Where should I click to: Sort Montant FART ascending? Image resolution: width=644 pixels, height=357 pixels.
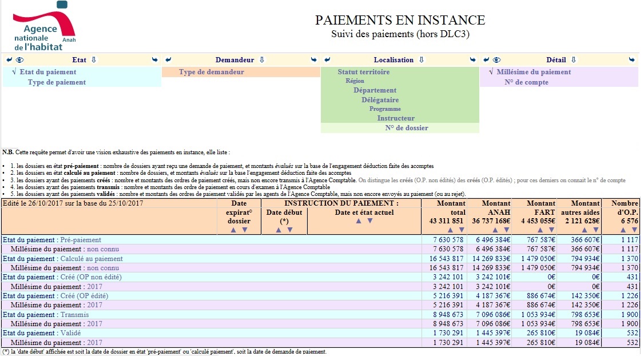click(540, 230)
